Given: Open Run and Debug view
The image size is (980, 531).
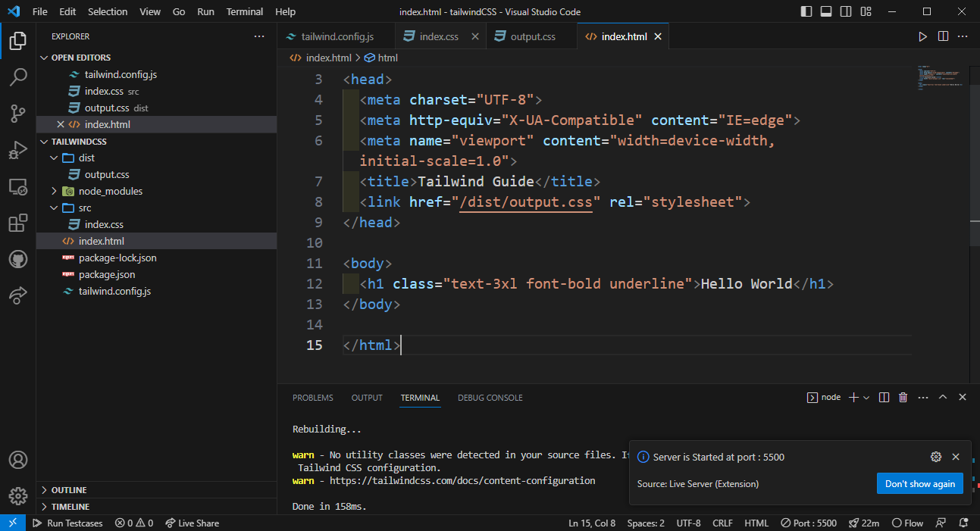Looking at the screenshot, I should [18, 150].
